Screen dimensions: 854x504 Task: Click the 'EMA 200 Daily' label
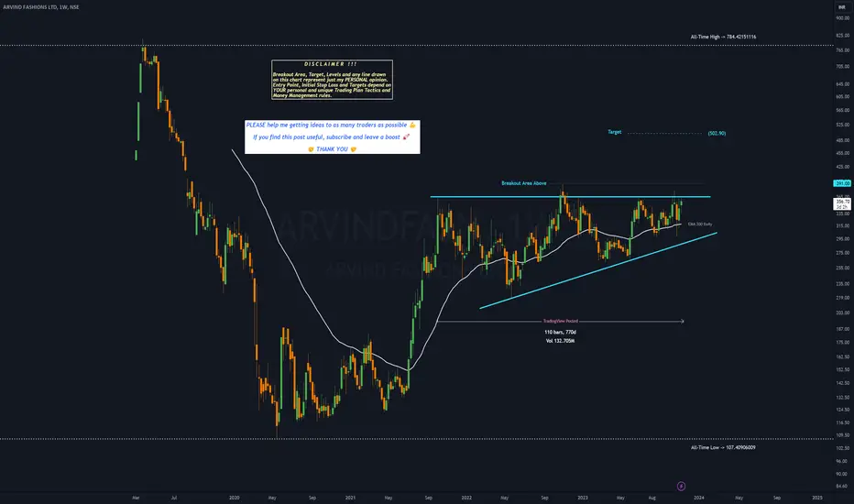coord(700,224)
